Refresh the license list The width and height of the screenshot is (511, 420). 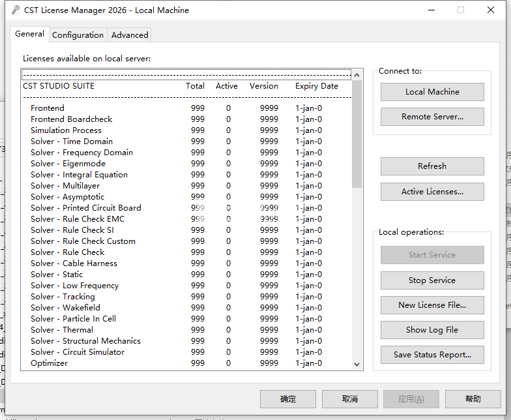tap(432, 166)
